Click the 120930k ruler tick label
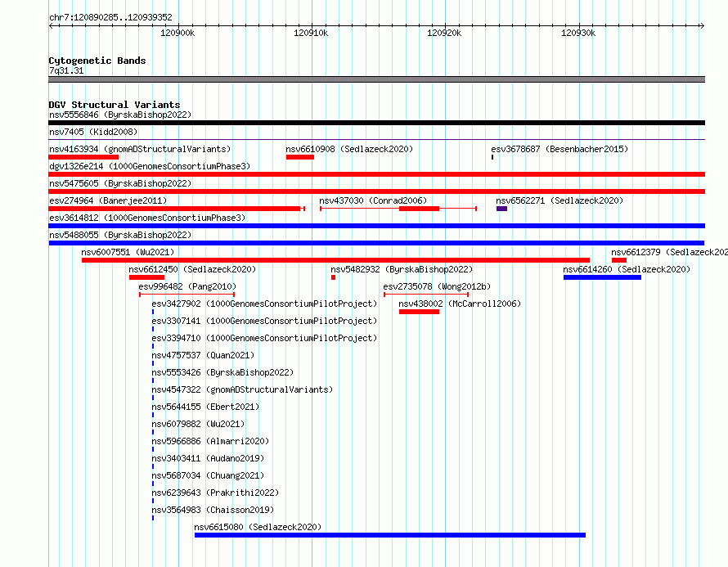 578,33
